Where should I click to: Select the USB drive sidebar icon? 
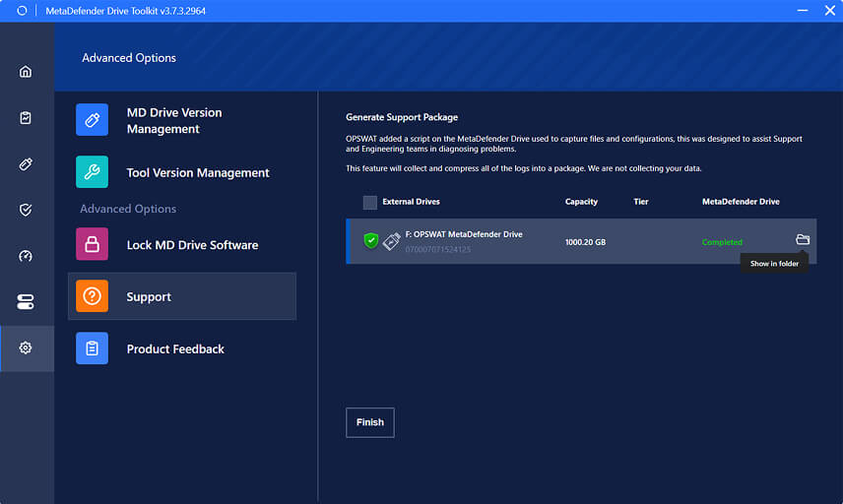[26, 163]
